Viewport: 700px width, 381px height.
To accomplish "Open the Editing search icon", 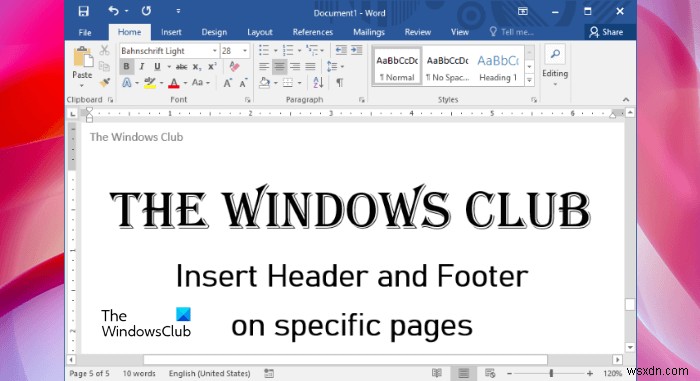I will point(555,54).
